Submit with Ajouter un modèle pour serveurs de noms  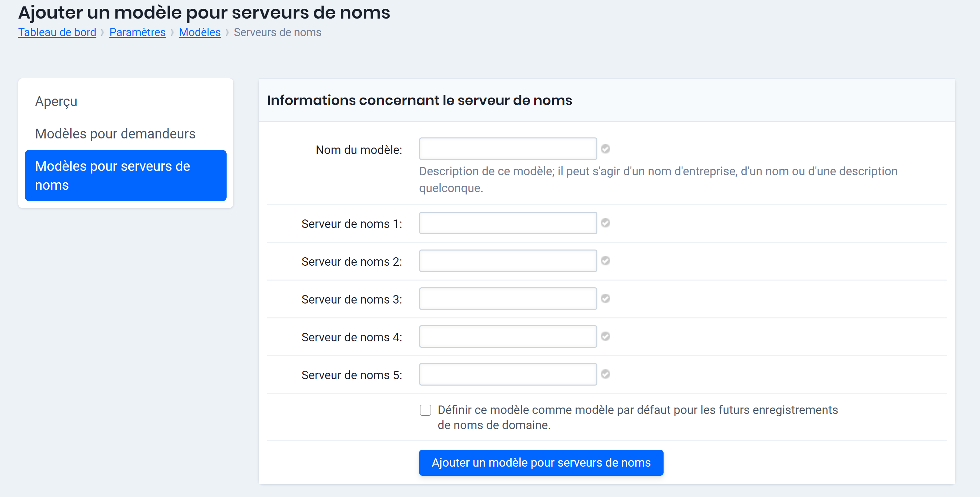541,463
